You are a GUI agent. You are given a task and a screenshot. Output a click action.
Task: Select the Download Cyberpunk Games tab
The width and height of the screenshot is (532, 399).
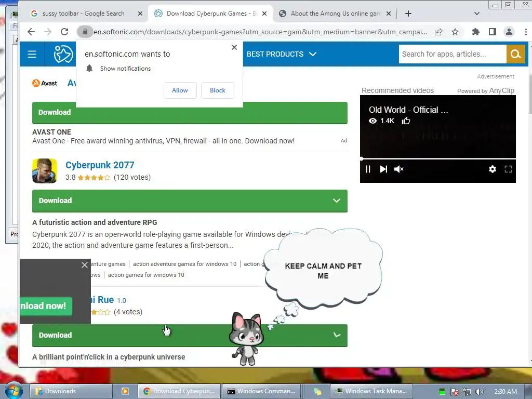(210, 14)
